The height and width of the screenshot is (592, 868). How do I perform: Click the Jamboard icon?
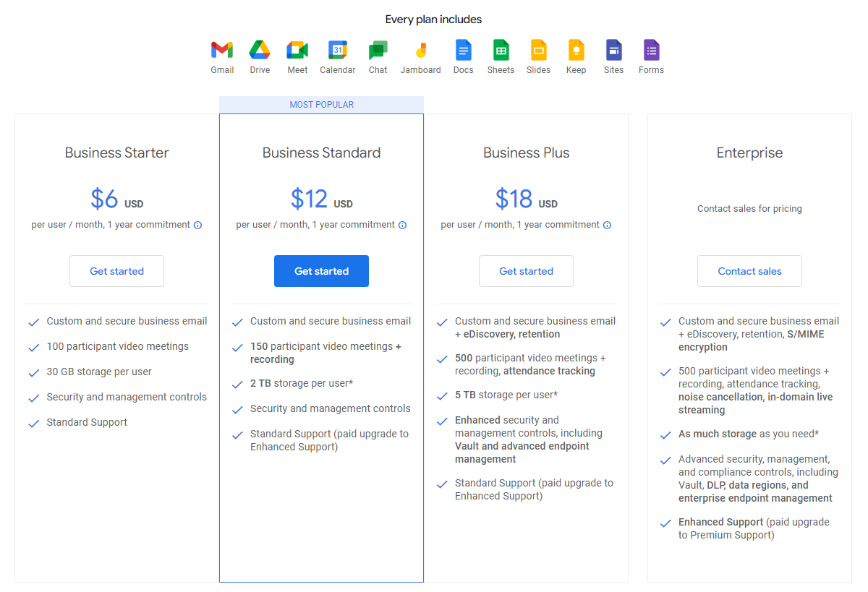point(421,50)
